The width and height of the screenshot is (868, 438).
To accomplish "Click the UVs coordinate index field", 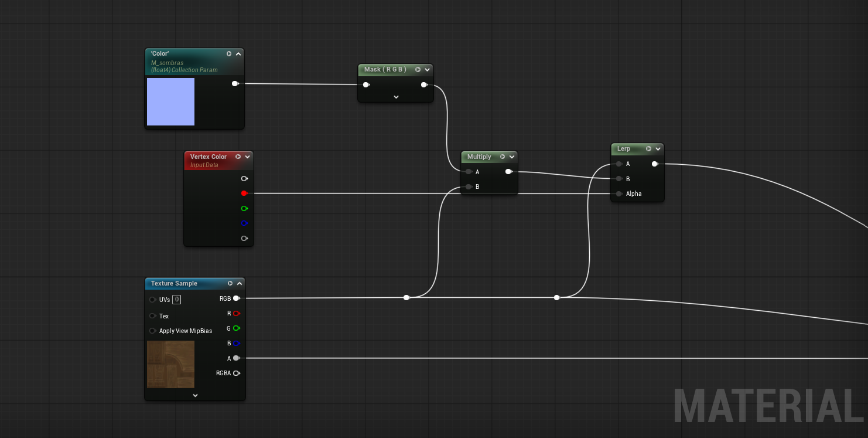I will tap(177, 300).
